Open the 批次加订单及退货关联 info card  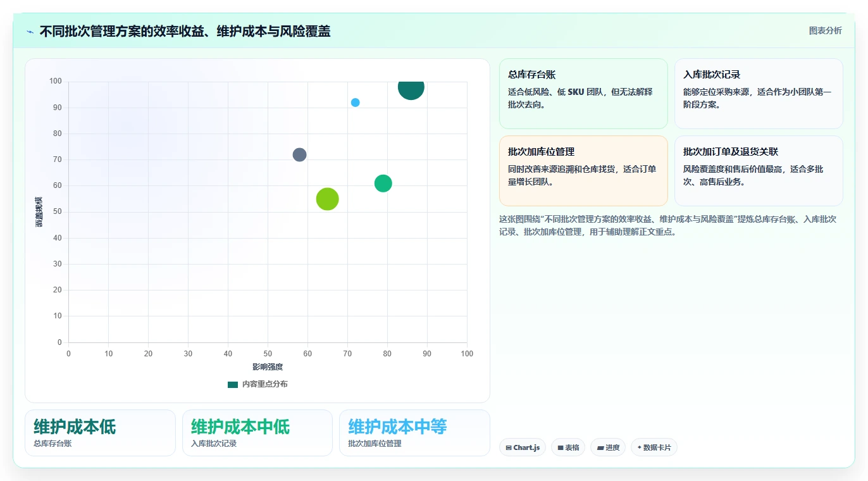click(x=759, y=171)
